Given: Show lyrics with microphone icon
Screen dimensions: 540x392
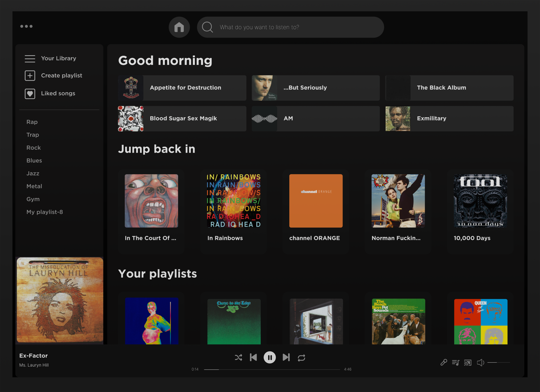Looking at the screenshot, I should tap(444, 363).
